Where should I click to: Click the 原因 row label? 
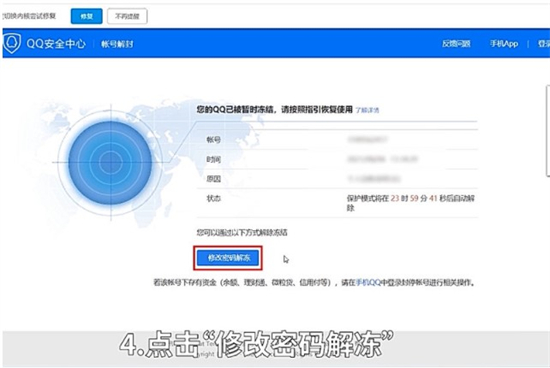pyautogui.click(x=213, y=179)
